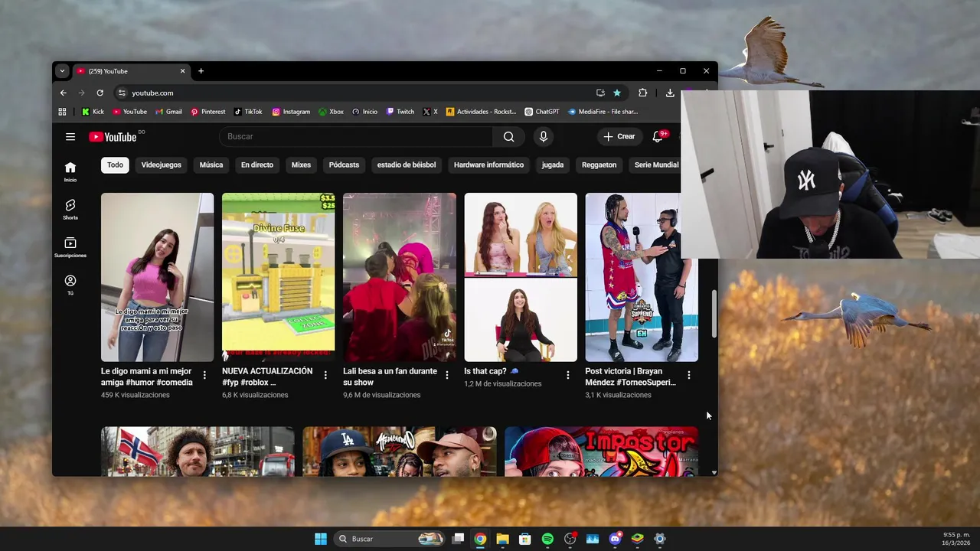Image resolution: width=980 pixels, height=551 pixels.
Task: Select the Pódcasts filter chip
Action: pyautogui.click(x=344, y=165)
